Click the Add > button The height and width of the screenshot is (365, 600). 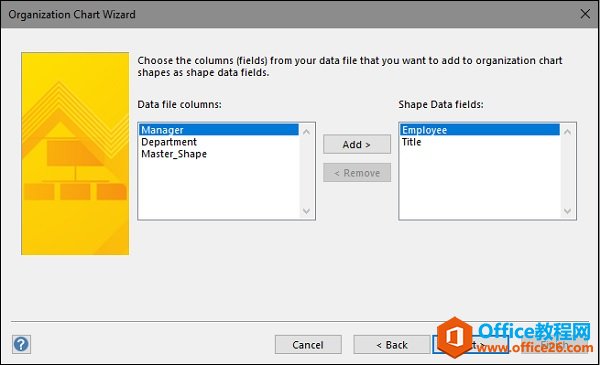pos(357,144)
